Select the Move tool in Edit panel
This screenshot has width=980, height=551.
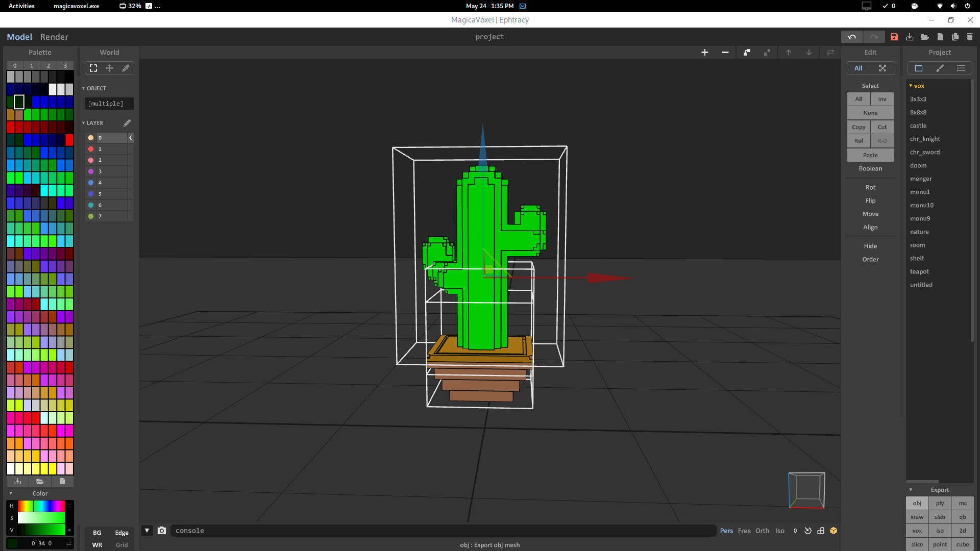tap(870, 214)
